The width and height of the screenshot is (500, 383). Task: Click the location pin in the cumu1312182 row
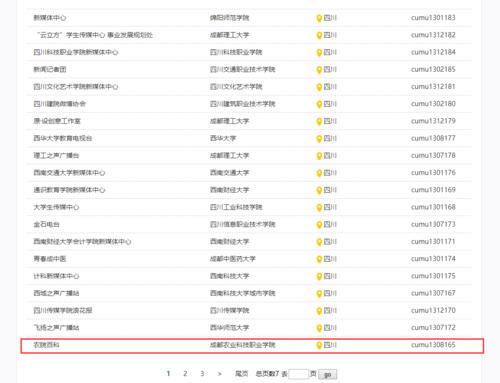coord(319,35)
